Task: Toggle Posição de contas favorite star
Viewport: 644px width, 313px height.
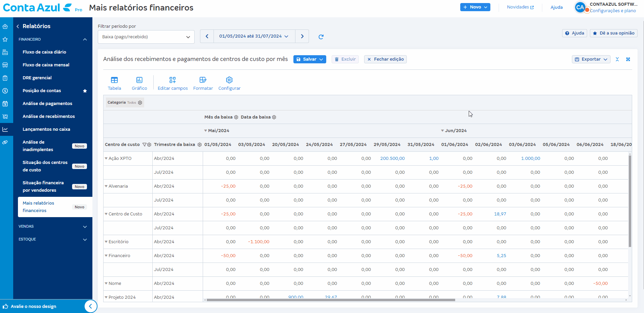Action: pyautogui.click(x=85, y=91)
